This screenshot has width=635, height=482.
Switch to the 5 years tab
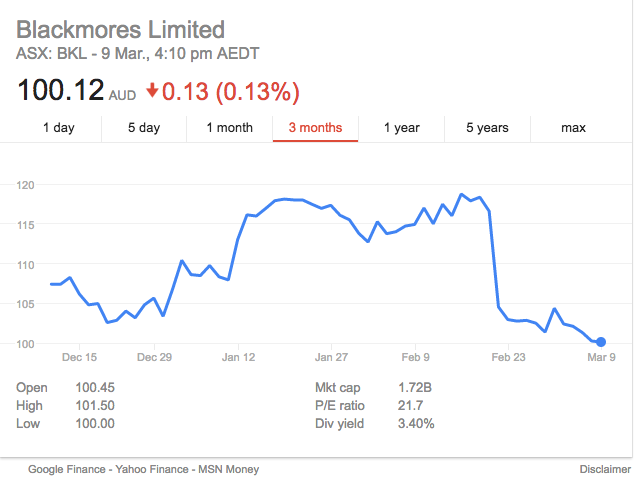point(487,128)
